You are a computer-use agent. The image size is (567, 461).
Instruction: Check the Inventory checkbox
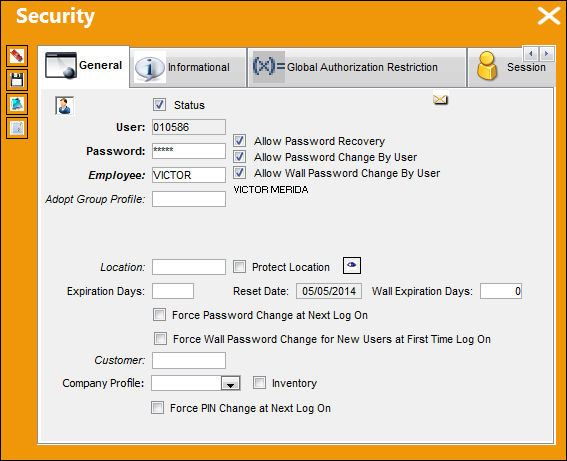[259, 383]
